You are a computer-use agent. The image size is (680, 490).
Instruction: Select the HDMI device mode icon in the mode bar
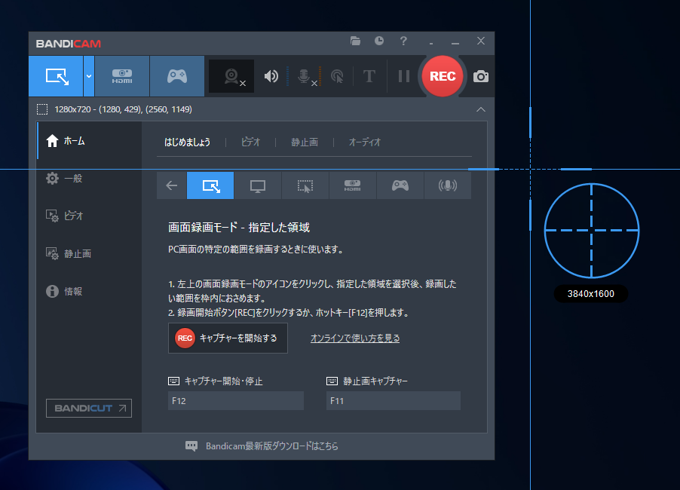(x=353, y=186)
